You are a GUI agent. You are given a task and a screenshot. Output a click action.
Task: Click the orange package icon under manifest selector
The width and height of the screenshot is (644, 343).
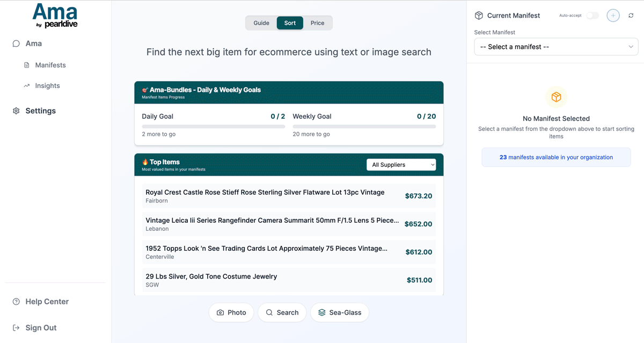point(556,97)
